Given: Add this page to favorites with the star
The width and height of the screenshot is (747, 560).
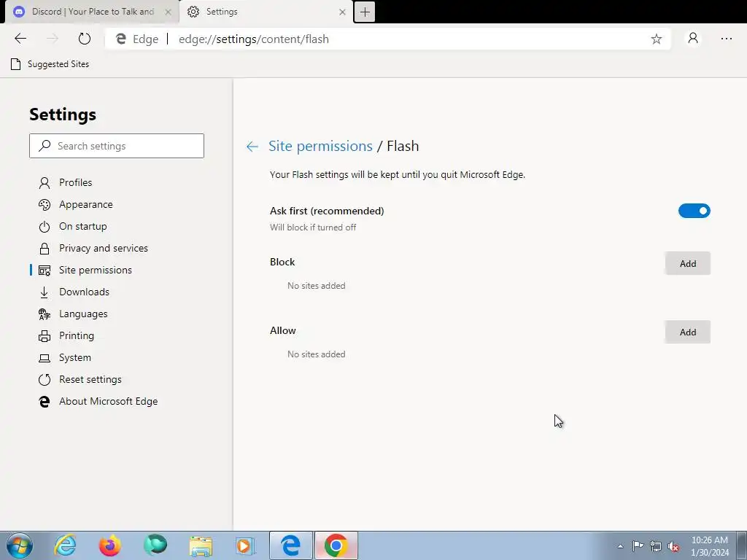Looking at the screenshot, I should pos(656,39).
